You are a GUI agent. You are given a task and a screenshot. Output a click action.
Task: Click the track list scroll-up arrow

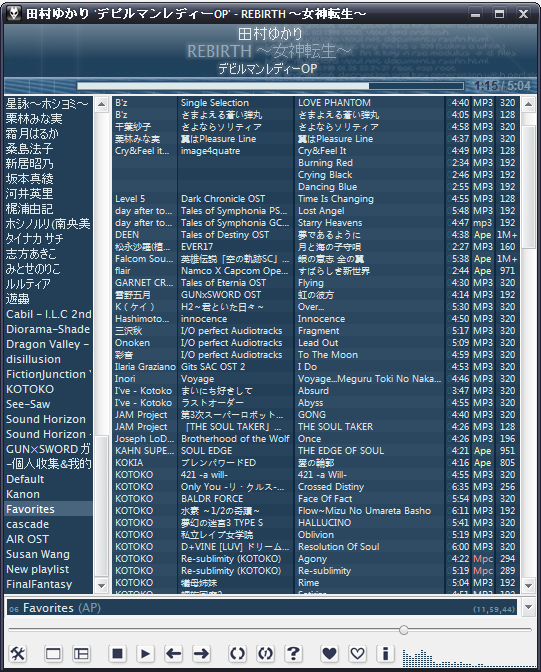point(528,104)
